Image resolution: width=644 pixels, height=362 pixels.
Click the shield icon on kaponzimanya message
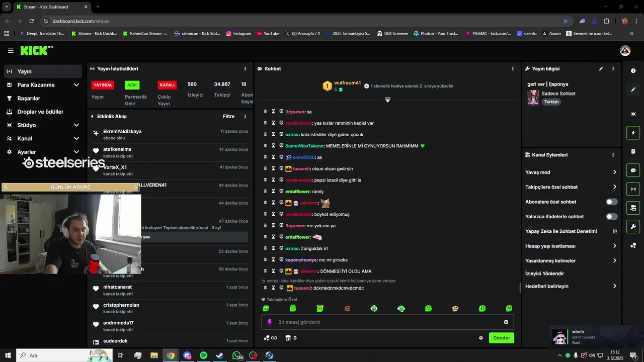click(281, 260)
